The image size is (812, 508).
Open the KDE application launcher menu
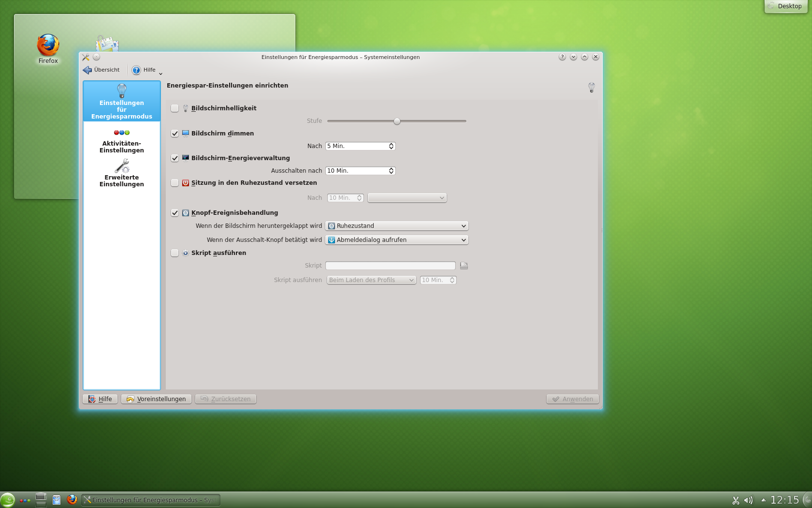tap(7, 500)
